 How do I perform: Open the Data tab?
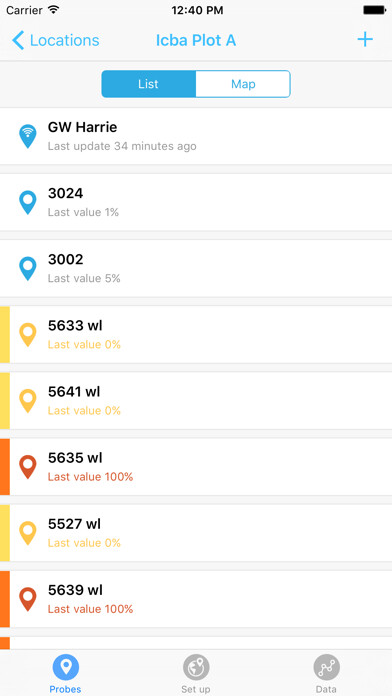pos(326,674)
